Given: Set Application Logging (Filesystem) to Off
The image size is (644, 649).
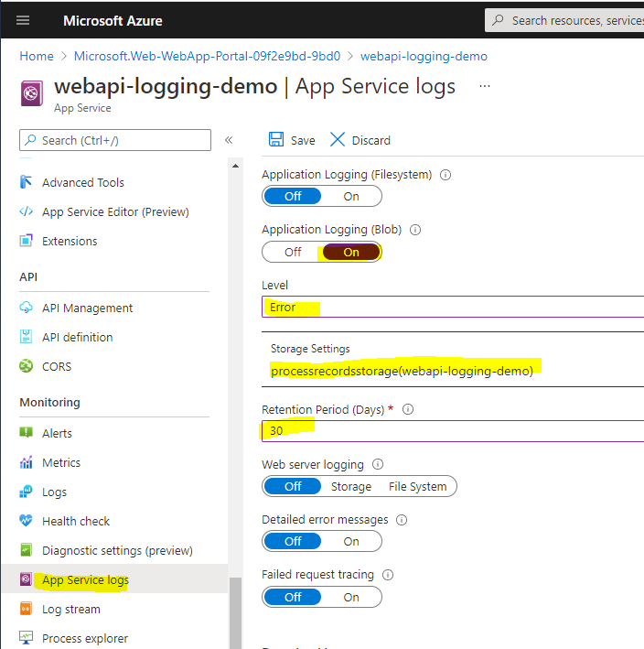Looking at the screenshot, I should click(x=293, y=196).
